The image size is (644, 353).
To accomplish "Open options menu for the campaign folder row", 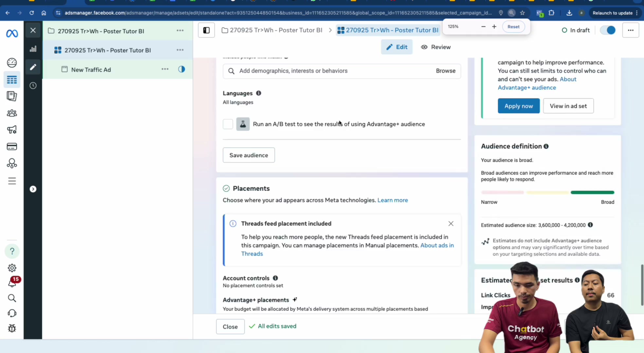I will coord(180,30).
